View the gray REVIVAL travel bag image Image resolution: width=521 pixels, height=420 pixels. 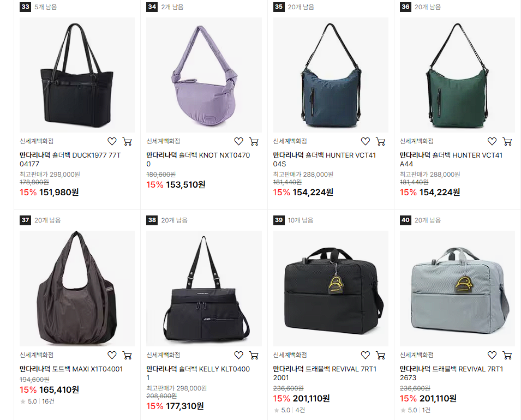(x=457, y=289)
